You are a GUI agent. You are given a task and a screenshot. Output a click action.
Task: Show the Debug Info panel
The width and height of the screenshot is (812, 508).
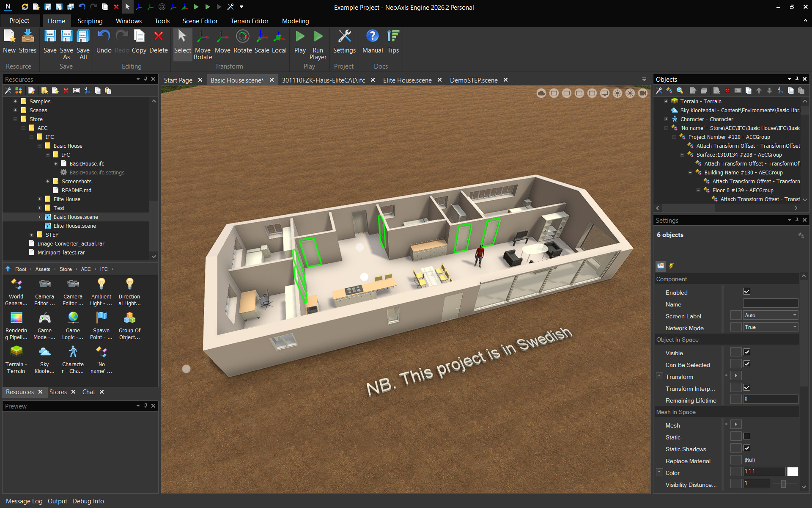[x=88, y=501]
